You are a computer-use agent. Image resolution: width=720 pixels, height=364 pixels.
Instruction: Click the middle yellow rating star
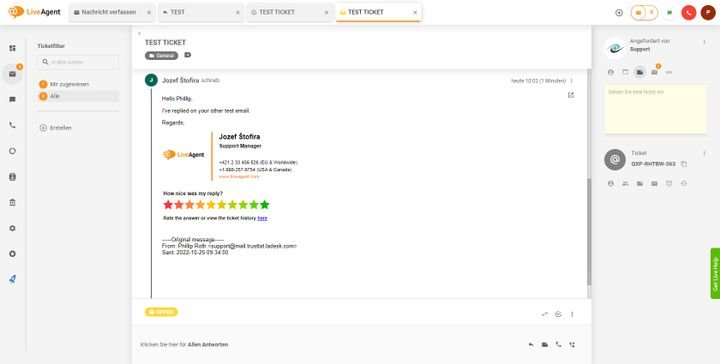pyautogui.click(x=211, y=205)
